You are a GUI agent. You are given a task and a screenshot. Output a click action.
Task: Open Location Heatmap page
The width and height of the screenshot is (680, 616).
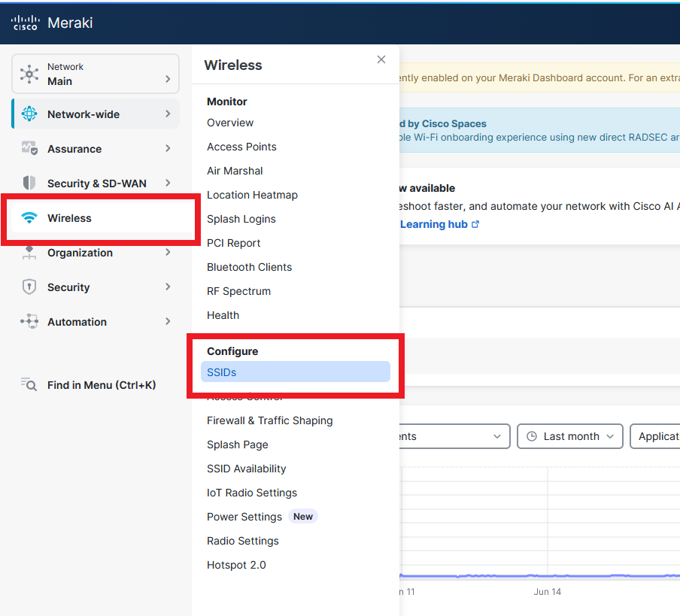252,195
